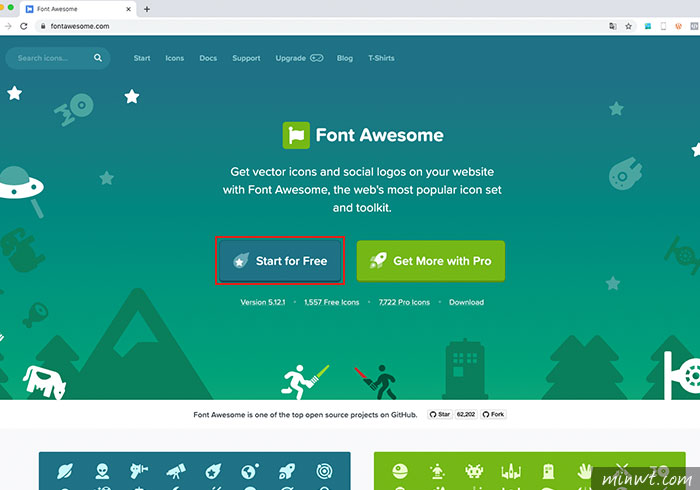Open the Google Translate icon in the address bar
The image size is (700, 490).
(x=612, y=26)
